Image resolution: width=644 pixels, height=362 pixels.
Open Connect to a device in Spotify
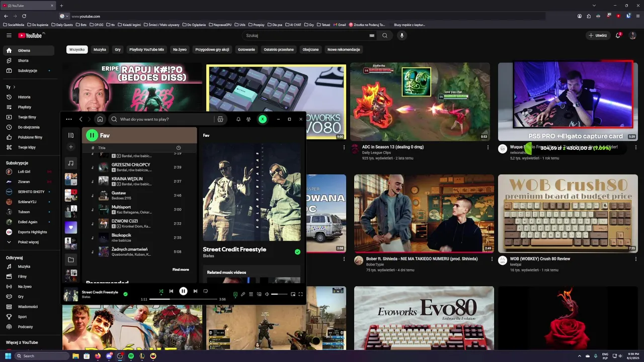(x=259, y=294)
